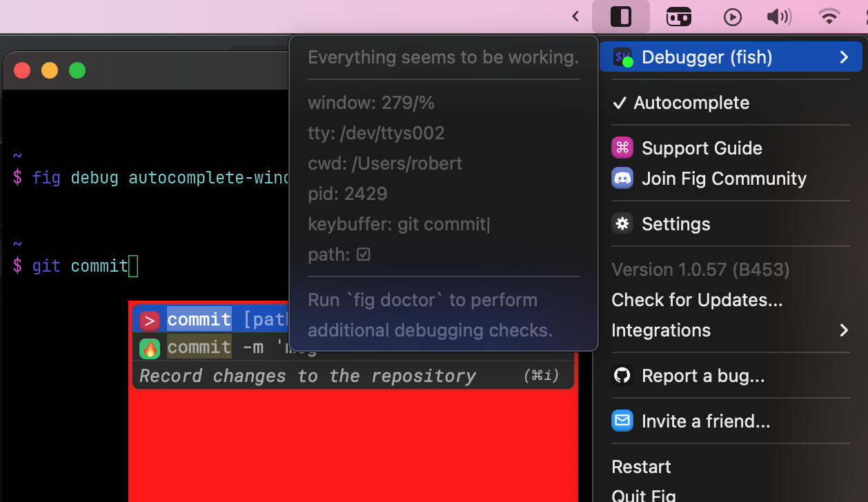This screenshot has height=502, width=868.
Task: Click the GitHub icon next to Report a bug
Action: (622, 376)
